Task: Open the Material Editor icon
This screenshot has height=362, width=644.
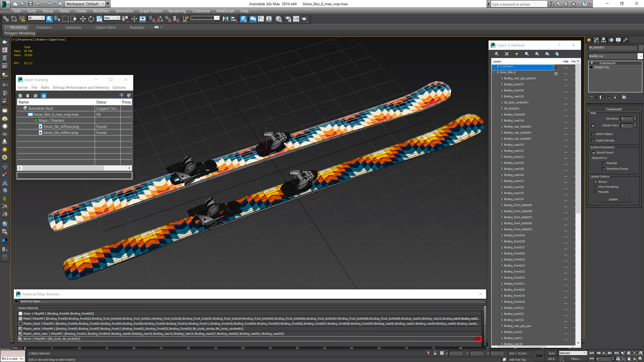Action: (278, 19)
